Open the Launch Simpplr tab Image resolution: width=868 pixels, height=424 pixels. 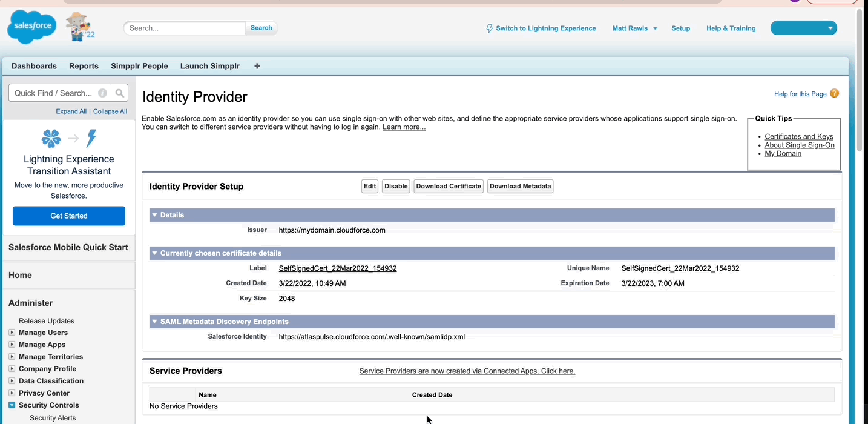(210, 66)
